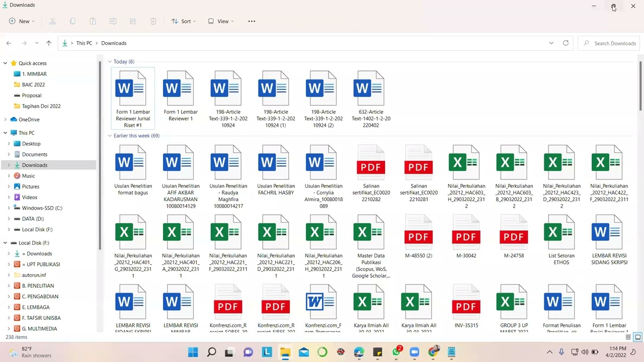This screenshot has width=644, height=362.
Task: Select Usulan Penelitian FACHRIL HASBY document
Action: point(276,171)
